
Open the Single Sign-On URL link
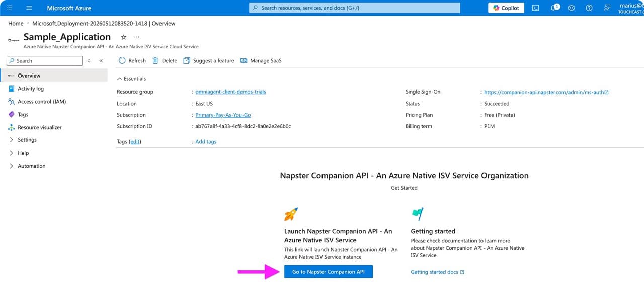pyautogui.click(x=546, y=92)
